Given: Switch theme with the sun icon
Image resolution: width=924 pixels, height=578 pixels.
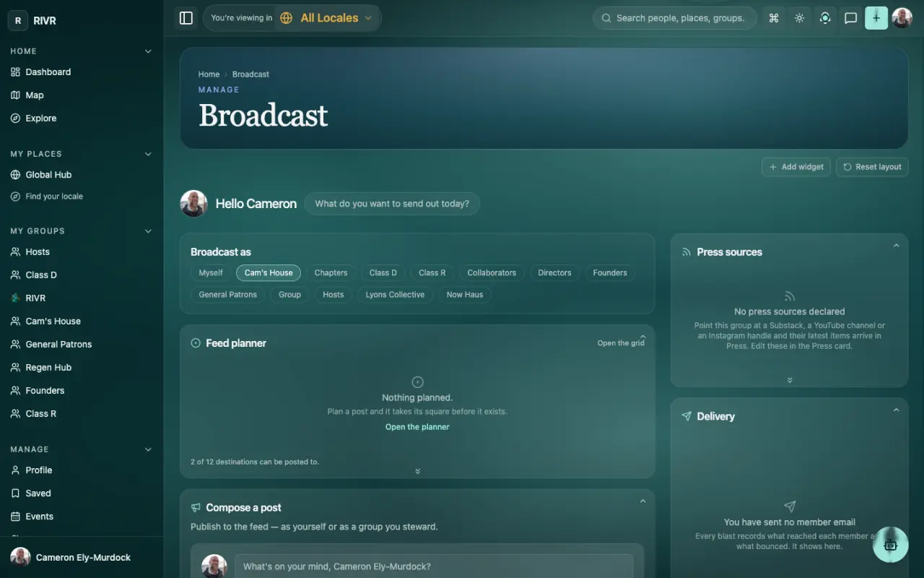Looking at the screenshot, I should (799, 18).
